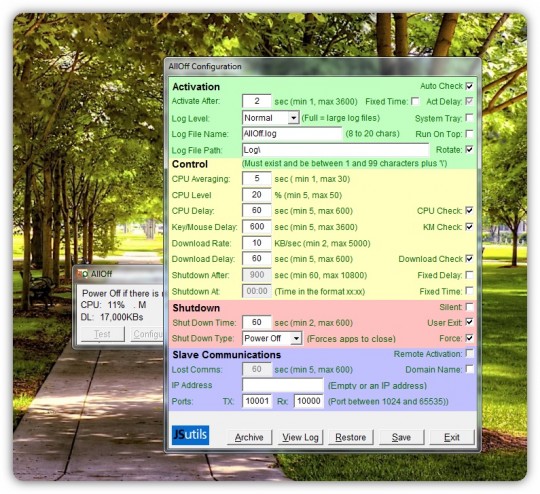The image size is (540, 494).
Task: Enable the Remote Activation checkbox
Action: pyautogui.click(x=469, y=353)
